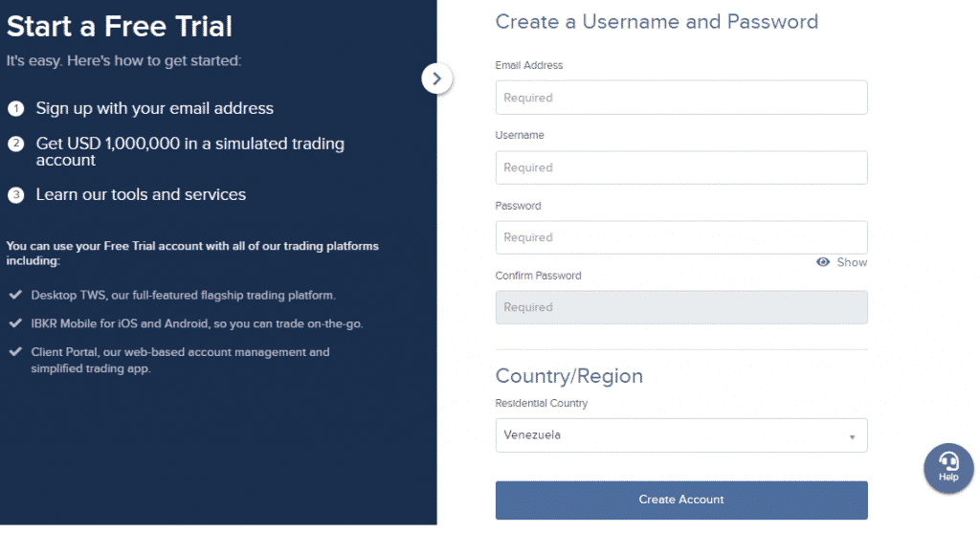
Task: Click the Confirm Password field
Action: [x=681, y=307]
